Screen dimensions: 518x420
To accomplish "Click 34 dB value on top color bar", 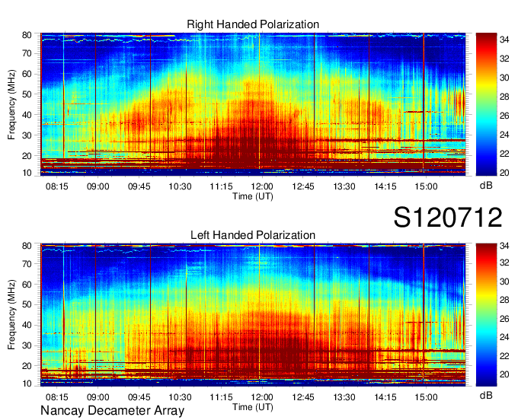I will coord(504,40).
